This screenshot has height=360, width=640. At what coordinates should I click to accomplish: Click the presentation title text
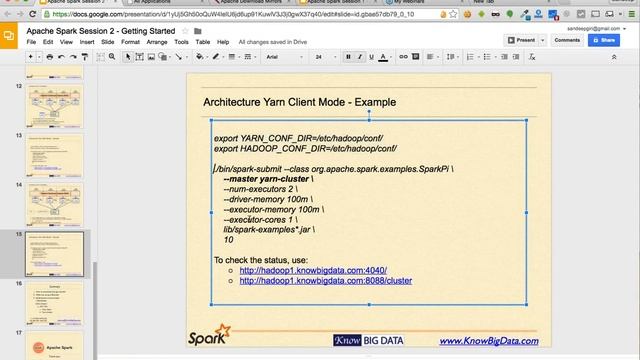tap(101, 31)
